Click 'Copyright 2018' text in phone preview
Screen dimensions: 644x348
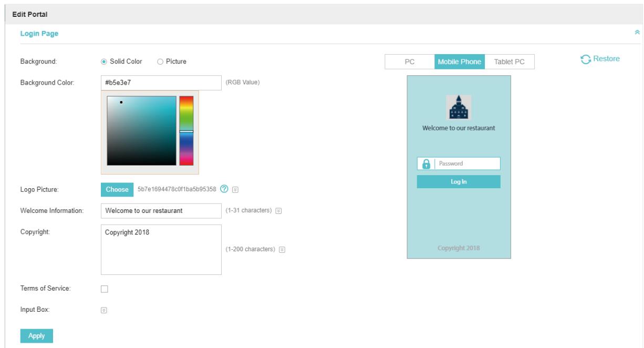click(x=459, y=248)
